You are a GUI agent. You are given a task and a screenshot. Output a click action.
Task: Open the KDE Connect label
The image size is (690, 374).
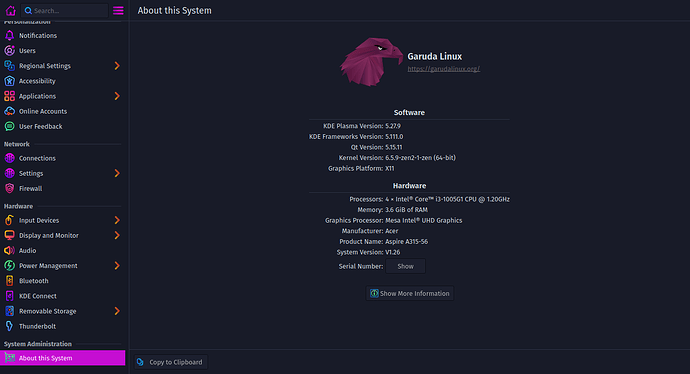tap(38, 296)
